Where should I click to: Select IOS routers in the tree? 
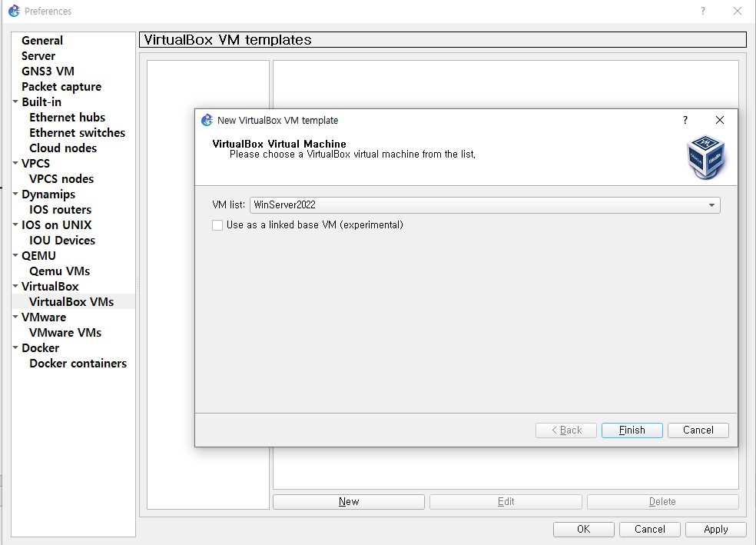coord(60,210)
